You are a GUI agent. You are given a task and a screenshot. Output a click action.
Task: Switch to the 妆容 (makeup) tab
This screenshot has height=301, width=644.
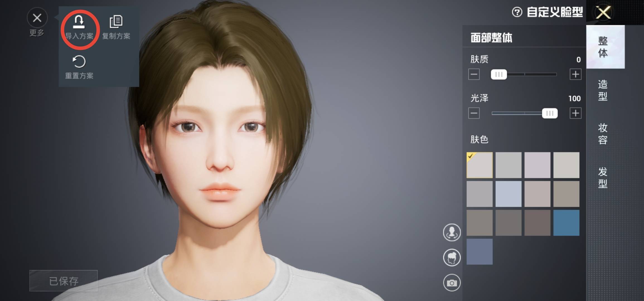pos(603,134)
